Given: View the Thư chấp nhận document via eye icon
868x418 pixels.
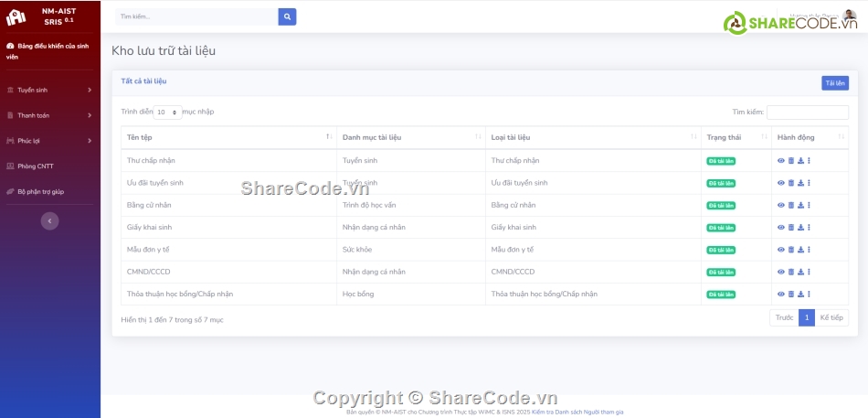Looking at the screenshot, I should tap(781, 160).
